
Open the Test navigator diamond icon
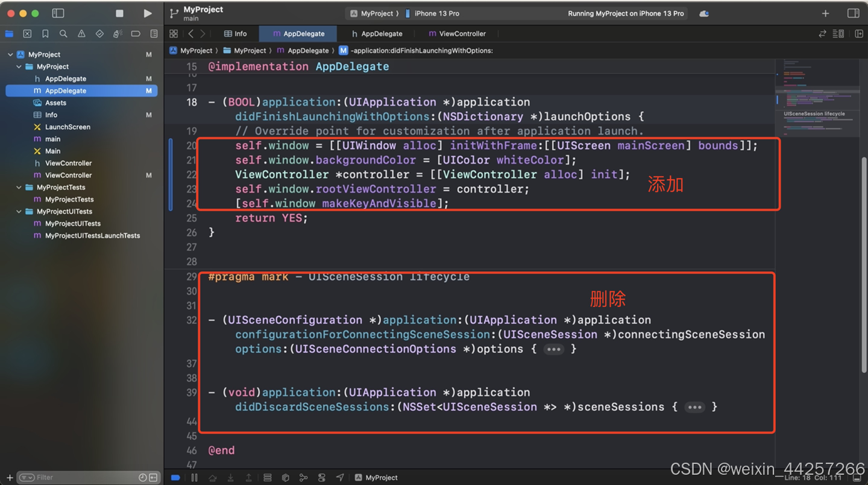coord(100,34)
